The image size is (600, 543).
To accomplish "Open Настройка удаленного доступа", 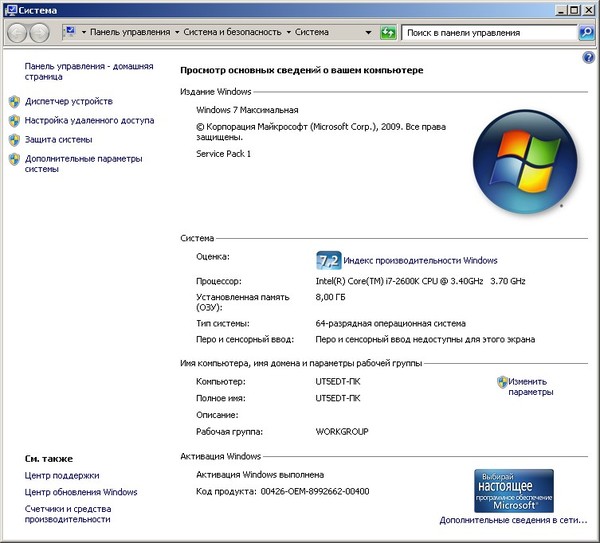I will (x=90, y=121).
